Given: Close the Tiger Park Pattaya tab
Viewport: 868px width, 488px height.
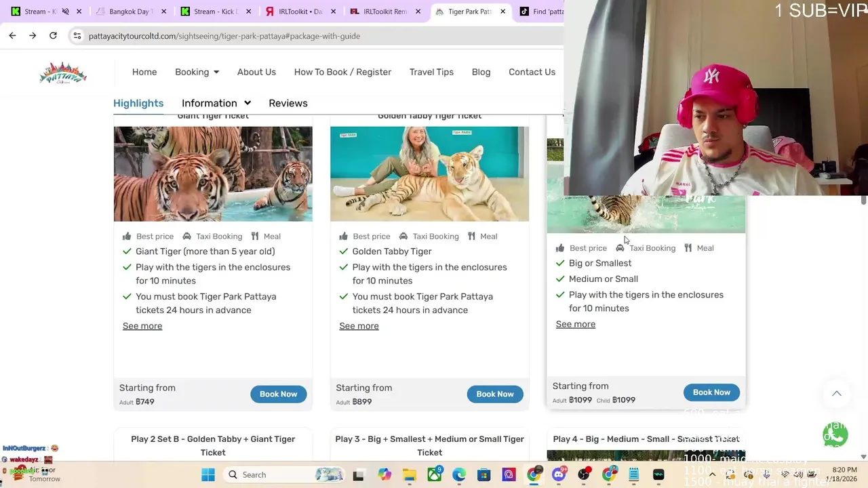Looking at the screenshot, I should click(x=502, y=12).
